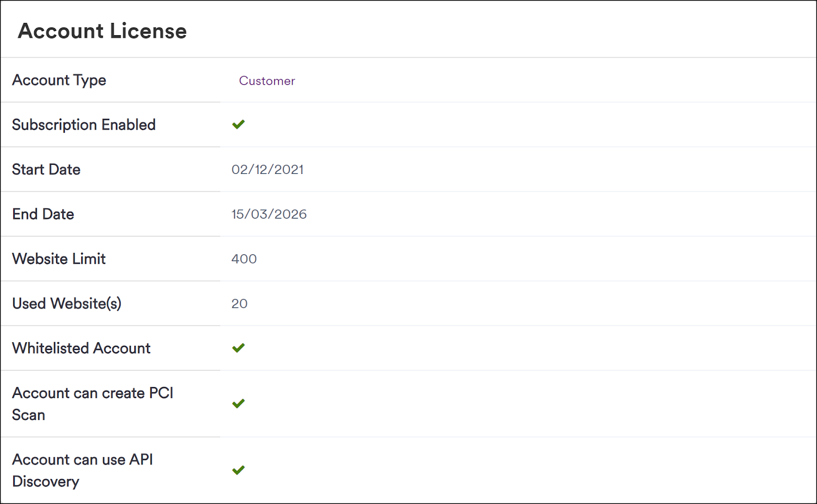Image resolution: width=817 pixels, height=504 pixels.
Task: Click the Start Date value 02/12/2021
Action: 268,169
